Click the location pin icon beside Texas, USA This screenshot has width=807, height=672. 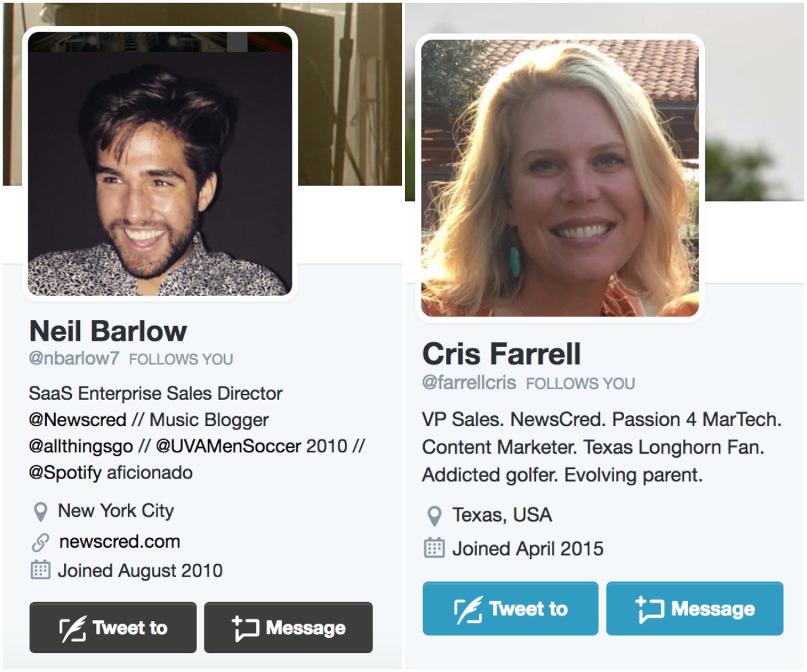[x=435, y=516]
